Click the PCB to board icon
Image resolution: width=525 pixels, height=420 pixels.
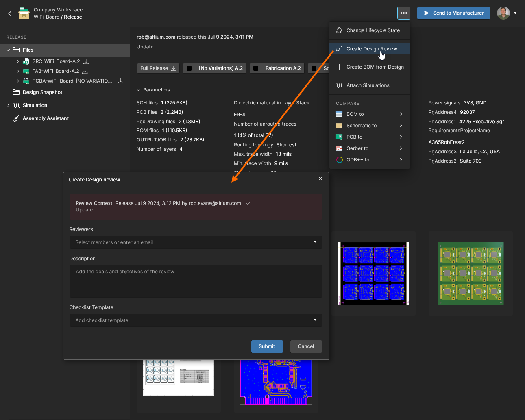(x=339, y=137)
